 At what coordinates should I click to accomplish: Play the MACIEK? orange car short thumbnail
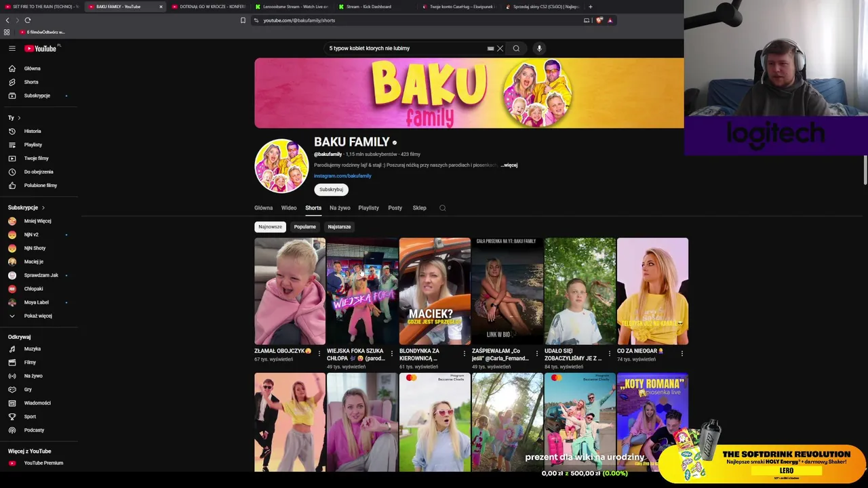pos(435,291)
